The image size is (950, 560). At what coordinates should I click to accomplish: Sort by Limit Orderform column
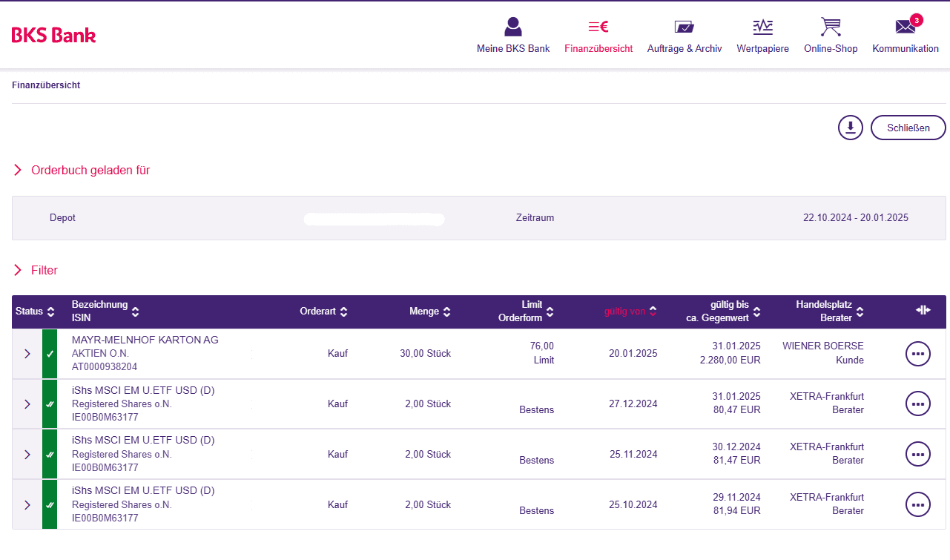click(526, 310)
